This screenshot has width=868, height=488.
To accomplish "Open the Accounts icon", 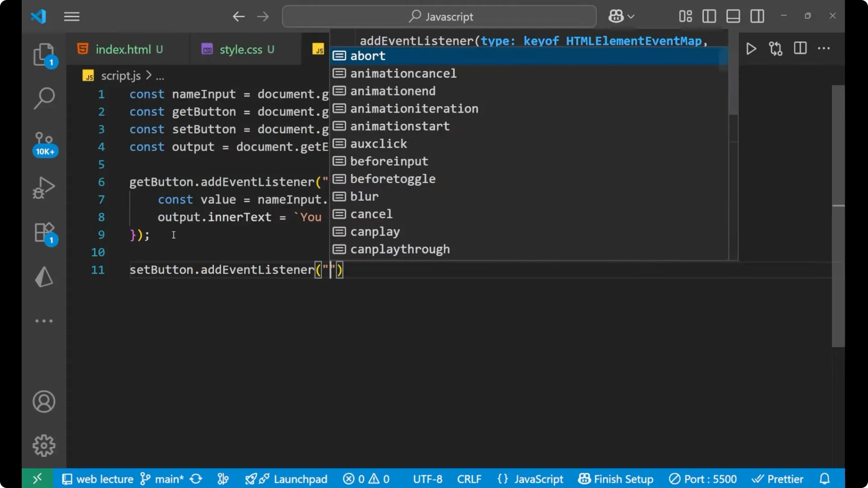I will 44,402.
